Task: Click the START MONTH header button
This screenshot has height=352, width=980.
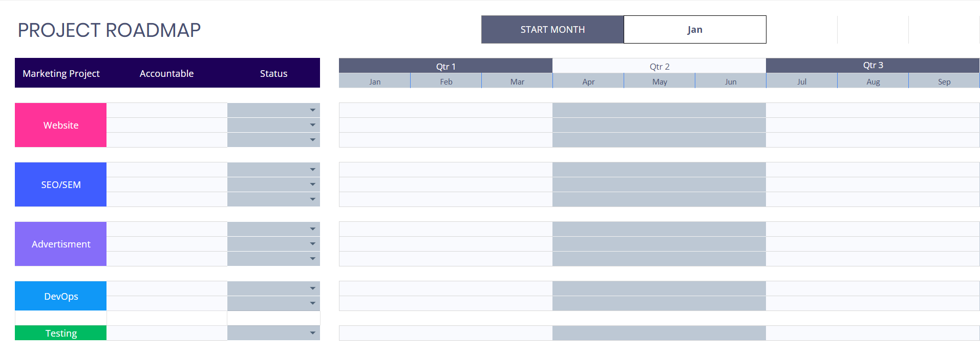Action: tap(552, 29)
